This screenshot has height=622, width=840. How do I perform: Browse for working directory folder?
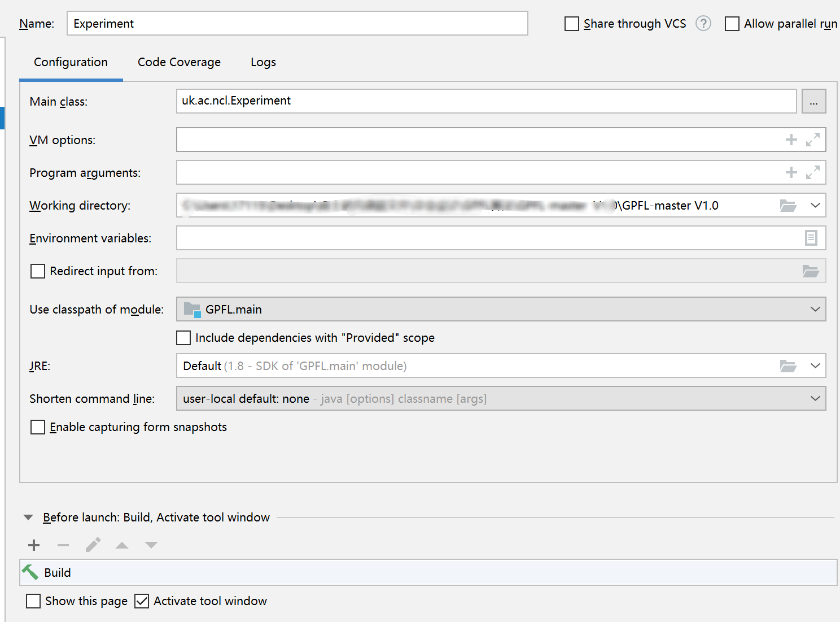[x=788, y=206]
